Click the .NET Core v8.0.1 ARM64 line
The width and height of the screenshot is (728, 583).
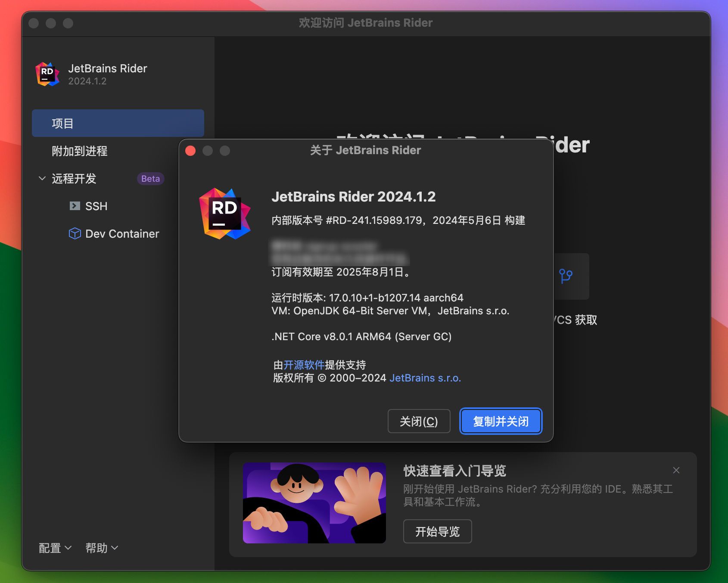pos(361,337)
